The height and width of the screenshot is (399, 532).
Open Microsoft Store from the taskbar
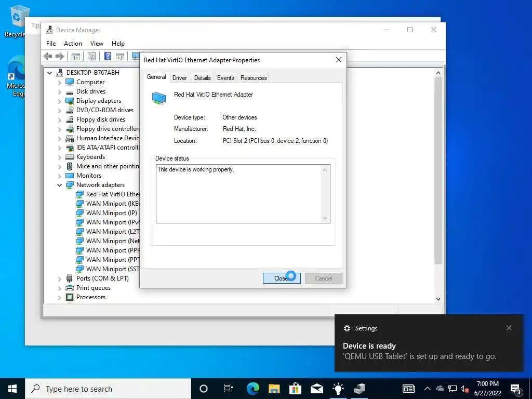point(295,389)
